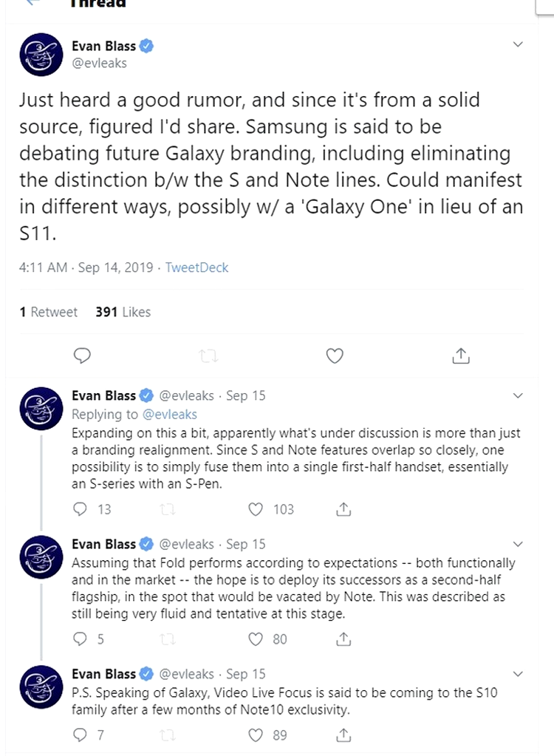Screen dimensions: 554x756
Task: Open the options chevron on the Video Live Focus tweet
Action: (x=518, y=674)
